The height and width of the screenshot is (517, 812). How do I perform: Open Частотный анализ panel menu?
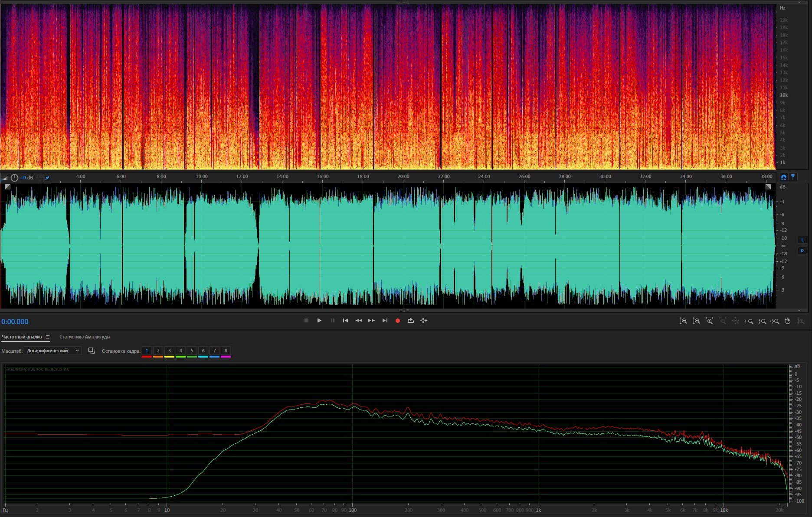point(48,337)
